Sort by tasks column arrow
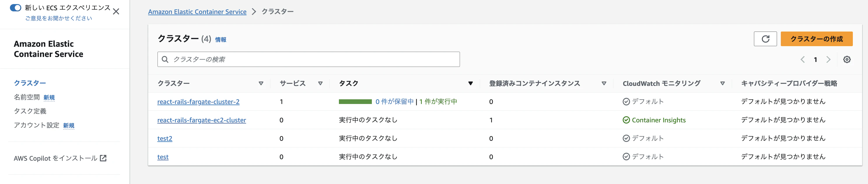The width and height of the screenshot is (868, 184). click(470, 84)
